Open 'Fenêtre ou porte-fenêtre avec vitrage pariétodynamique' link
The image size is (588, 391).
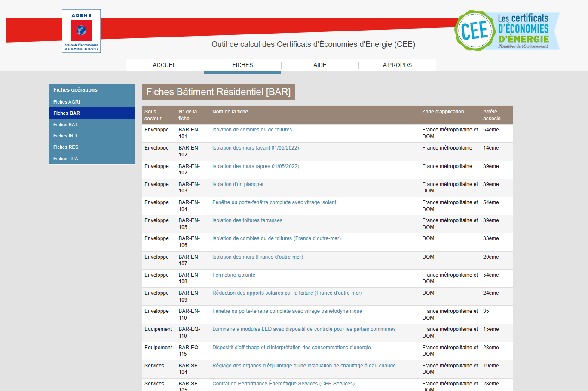287,311
